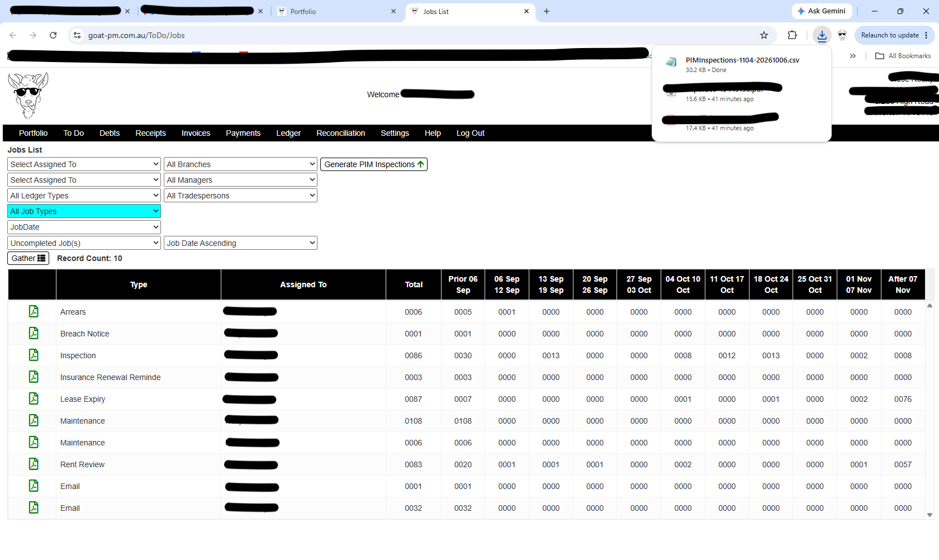This screenshot has height=560, width=939.
Task: Open the browser profile avatar icon
Action: tap(842, 35)
